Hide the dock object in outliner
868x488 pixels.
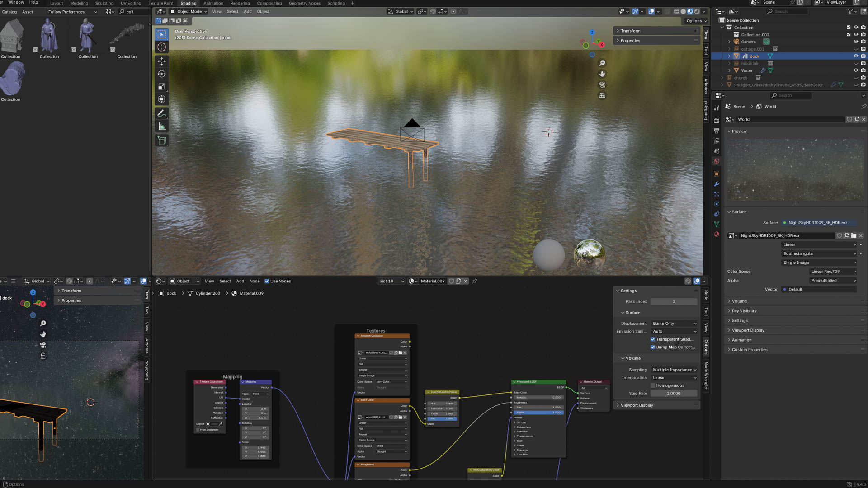pos(855,56)
